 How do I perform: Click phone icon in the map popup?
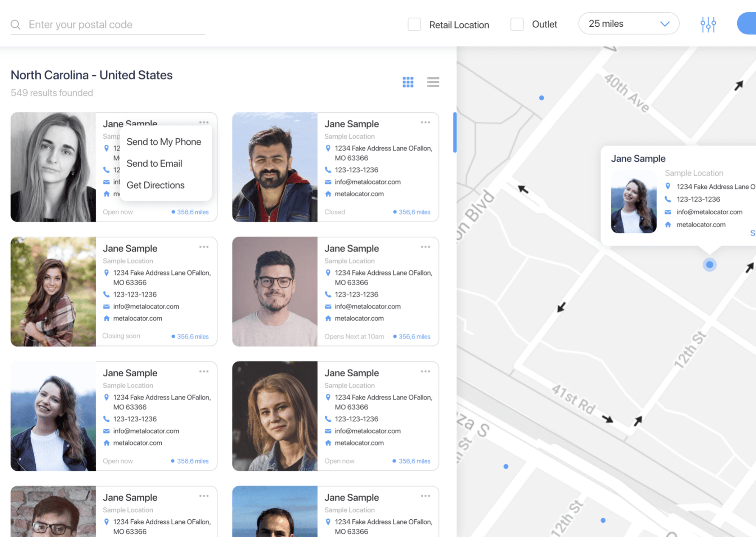[x=668, y=199]
